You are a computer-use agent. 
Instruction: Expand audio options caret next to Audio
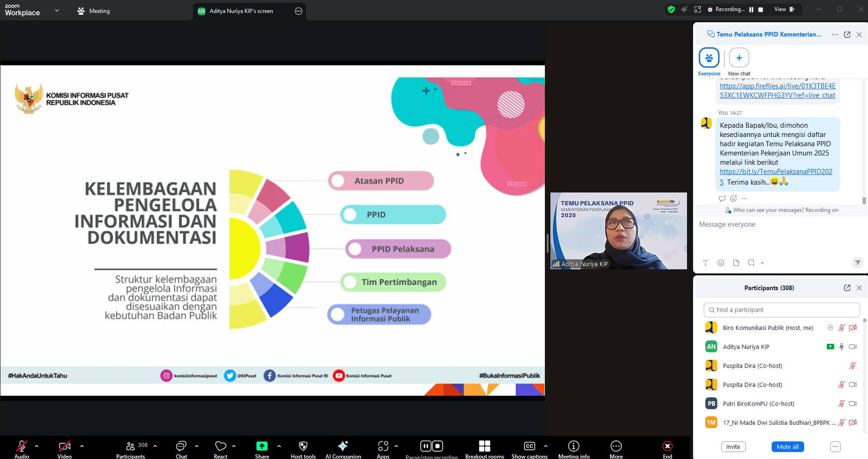(37, 446)
